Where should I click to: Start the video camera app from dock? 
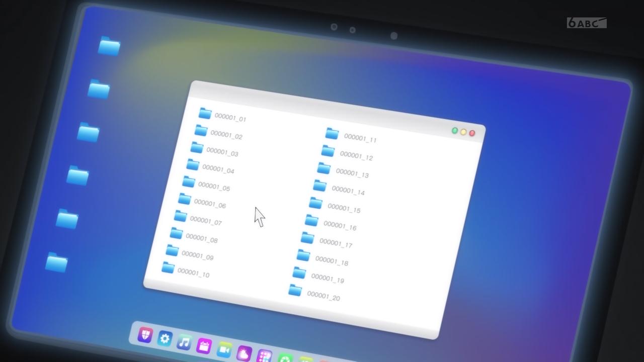pyautogui.click(x=224, y=349)
